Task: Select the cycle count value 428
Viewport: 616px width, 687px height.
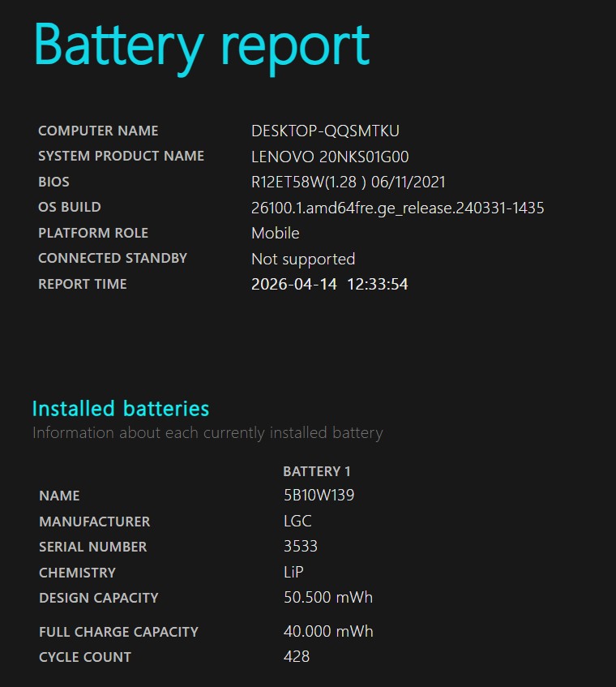Action: (297, 657)
